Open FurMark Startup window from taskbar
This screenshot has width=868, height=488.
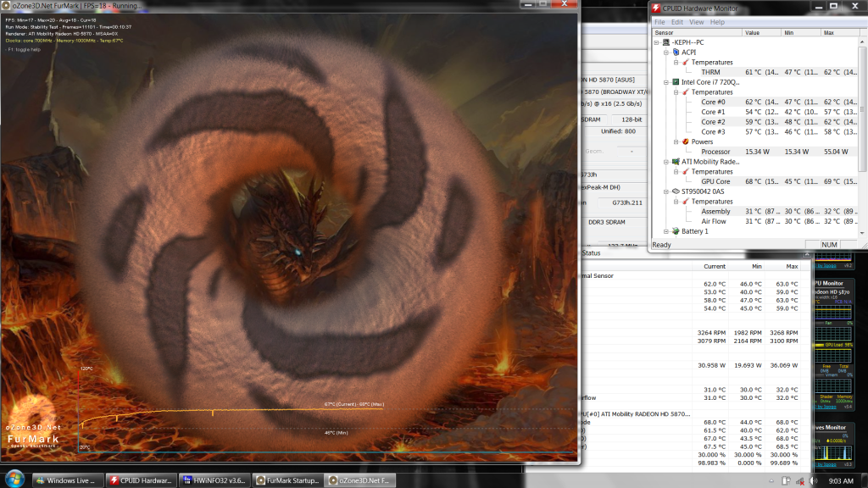287,480
